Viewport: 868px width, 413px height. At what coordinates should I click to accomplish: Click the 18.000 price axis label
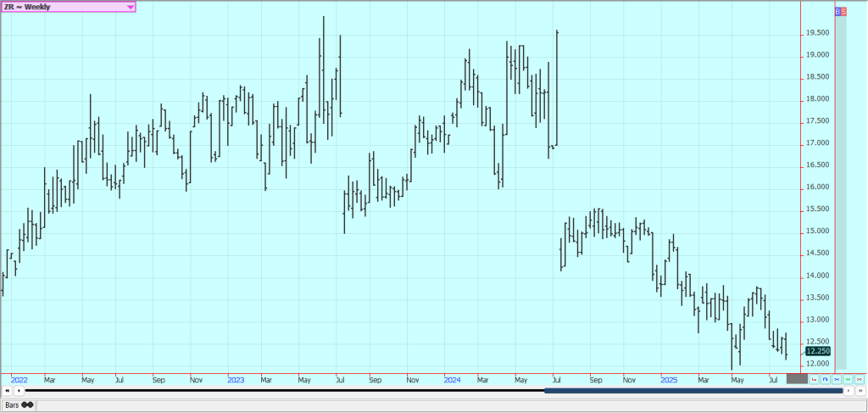click(818, 100)
